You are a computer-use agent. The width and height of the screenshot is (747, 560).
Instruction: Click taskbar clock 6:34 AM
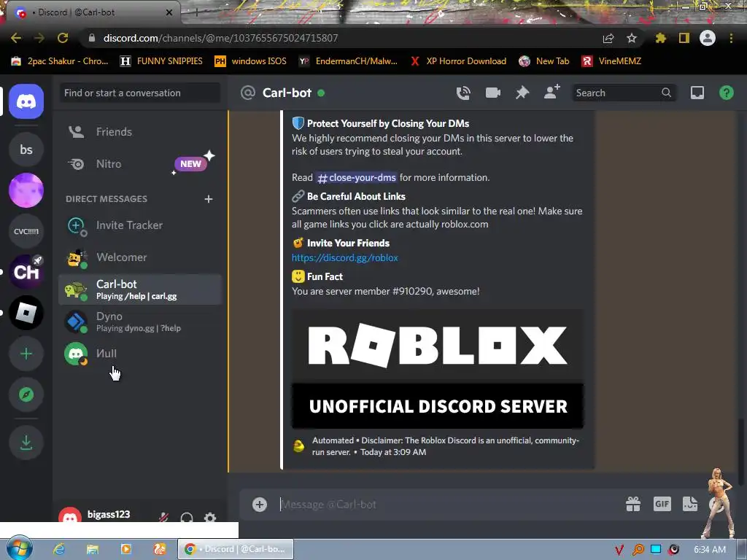709,550
